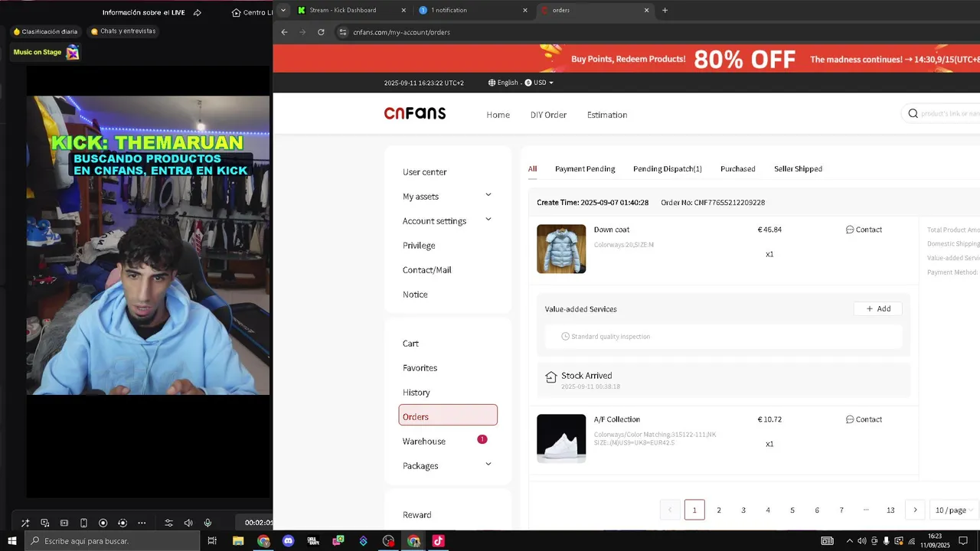Open the browser tab search dropdown arrow
Screen dimensions: 980x551
pyautogui.click(x=283, y=10)
